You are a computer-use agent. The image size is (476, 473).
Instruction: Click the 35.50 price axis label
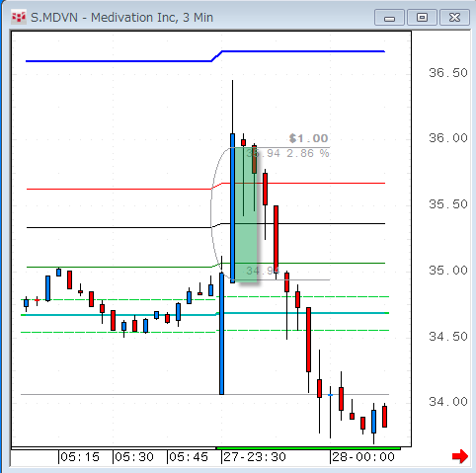(448, 204)
